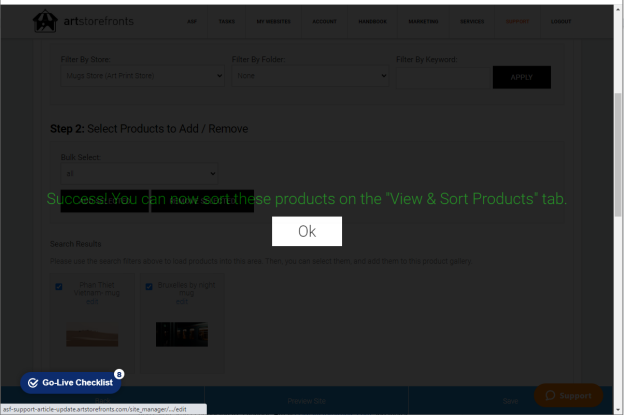Click the vertical page scrollbar
This screenshot has height=415, width=624.
click(618, 155)
